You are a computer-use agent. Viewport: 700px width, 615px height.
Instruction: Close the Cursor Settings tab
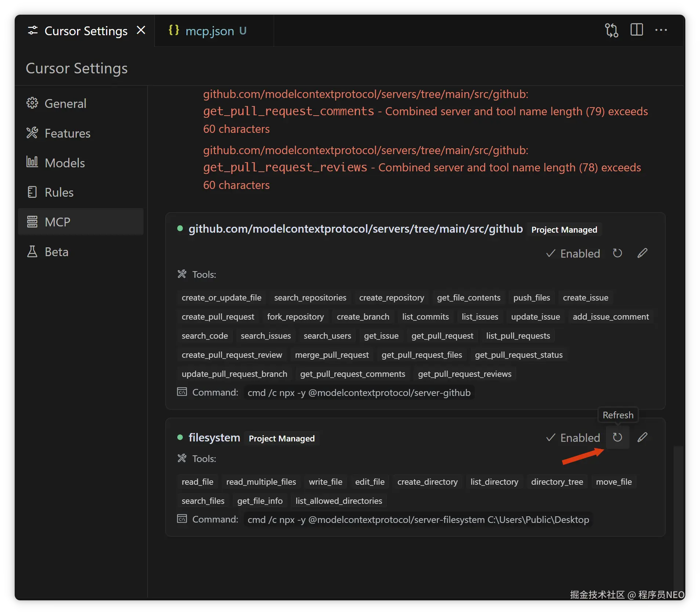tap(141, 30)
